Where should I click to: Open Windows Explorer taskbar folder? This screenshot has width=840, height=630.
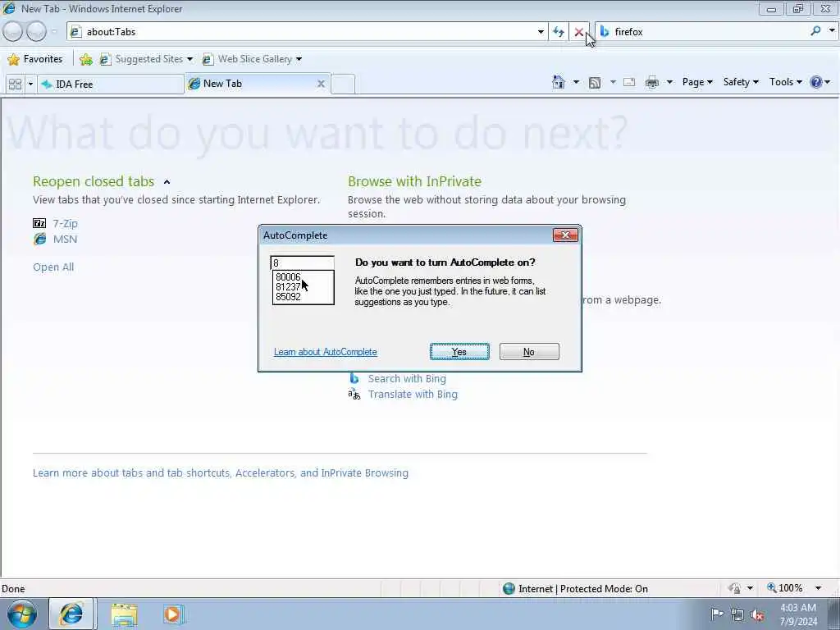[125, 614]
